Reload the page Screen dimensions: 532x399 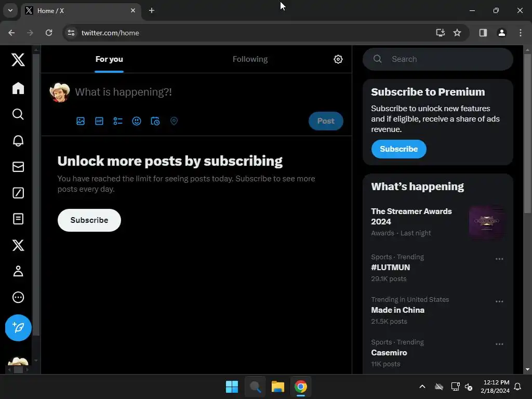click(49, 33)
